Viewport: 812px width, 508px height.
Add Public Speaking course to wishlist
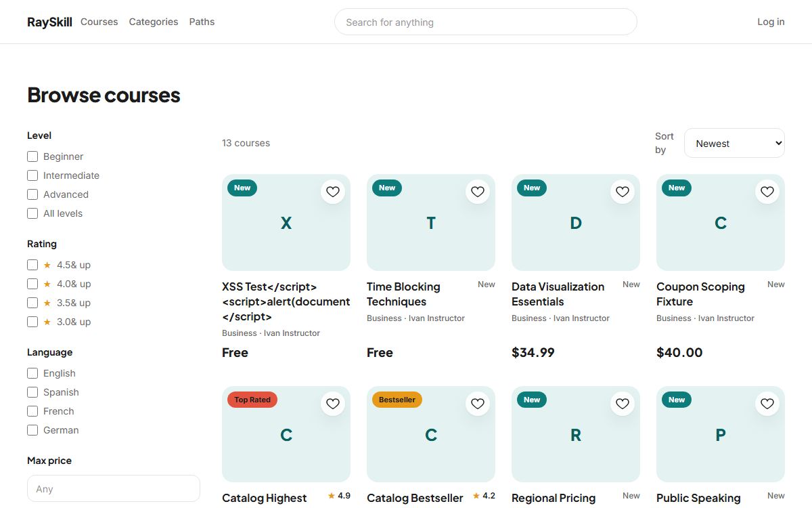pyautogui.click(x=767, y=404)
